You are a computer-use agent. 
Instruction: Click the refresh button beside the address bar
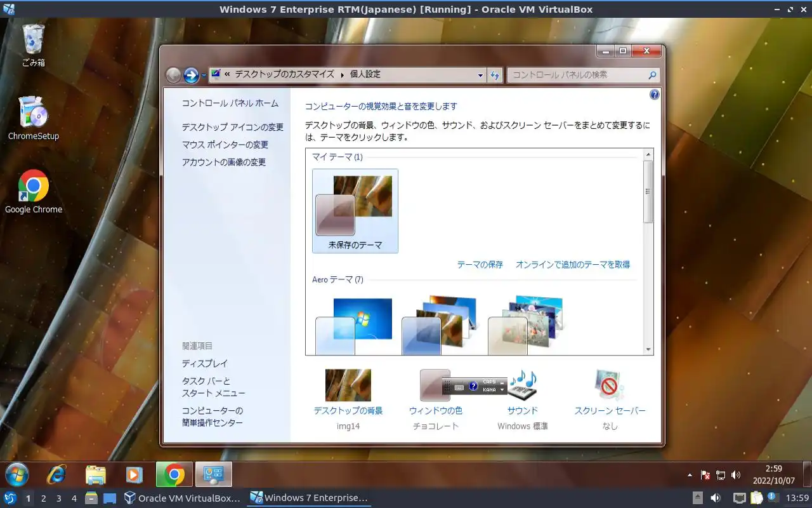495,75
